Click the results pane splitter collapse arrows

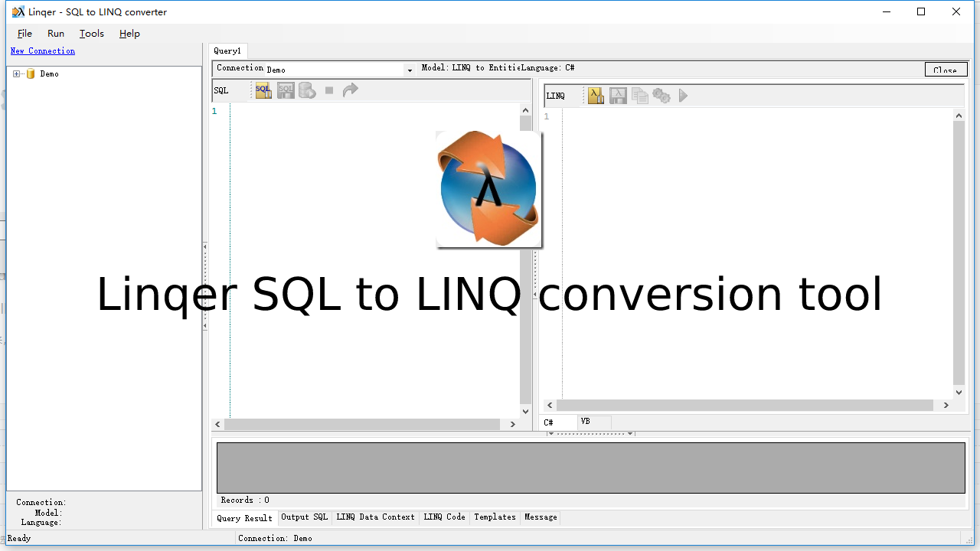[x=590, y=434]
